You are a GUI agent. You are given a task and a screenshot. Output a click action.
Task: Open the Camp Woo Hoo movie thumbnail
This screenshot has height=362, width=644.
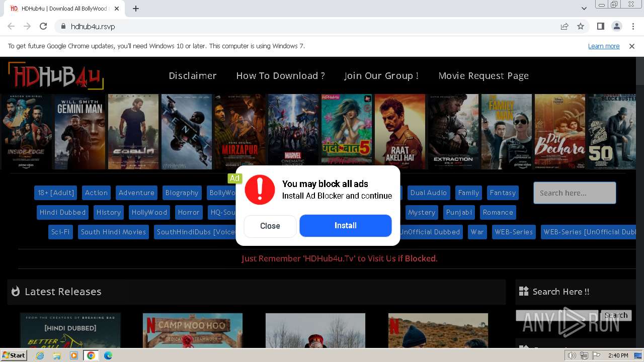coord(193,330)
